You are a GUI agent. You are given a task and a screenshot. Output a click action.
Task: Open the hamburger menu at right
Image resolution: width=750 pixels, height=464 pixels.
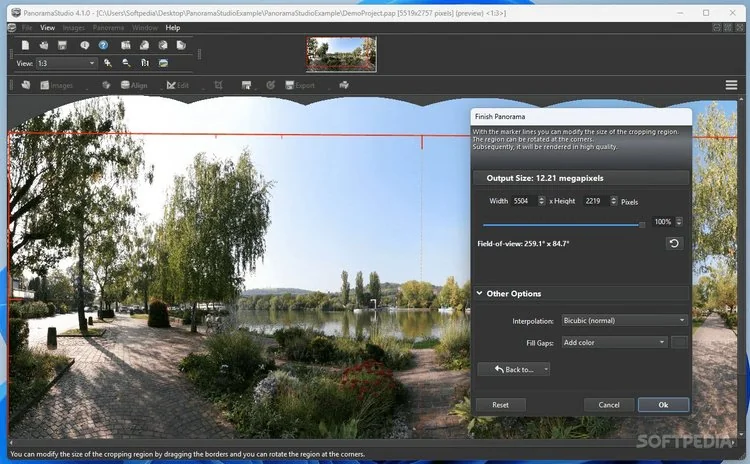[731, 85]
